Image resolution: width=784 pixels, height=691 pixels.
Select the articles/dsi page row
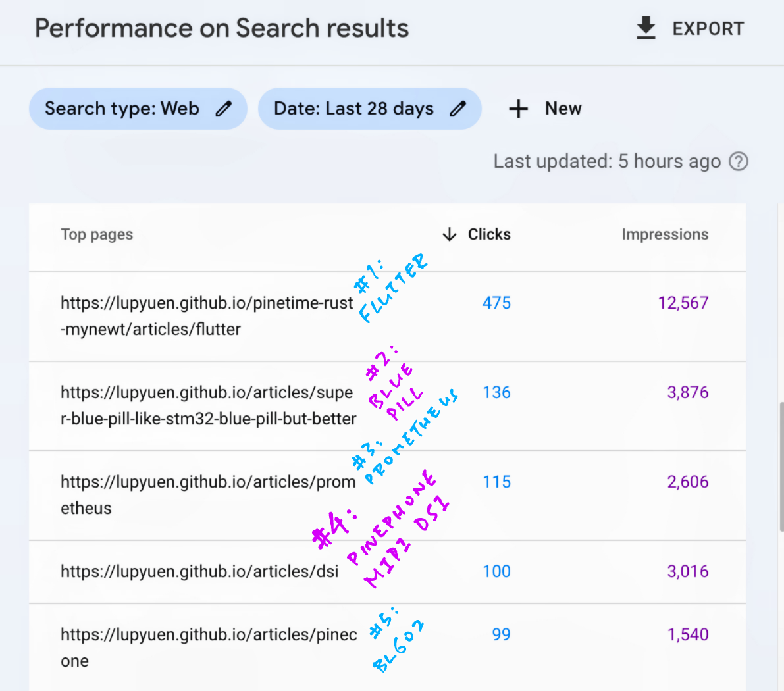pyautogui.click(x=199, y=571)
